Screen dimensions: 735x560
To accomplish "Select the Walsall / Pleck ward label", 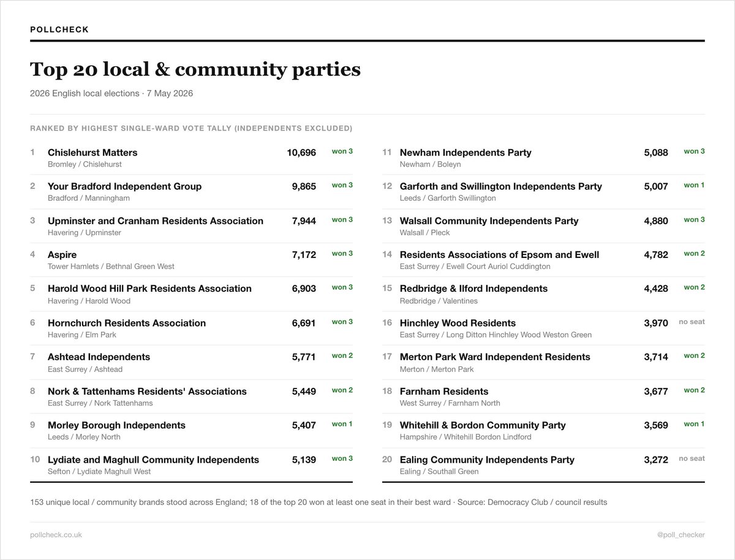I will pos(425,233).
